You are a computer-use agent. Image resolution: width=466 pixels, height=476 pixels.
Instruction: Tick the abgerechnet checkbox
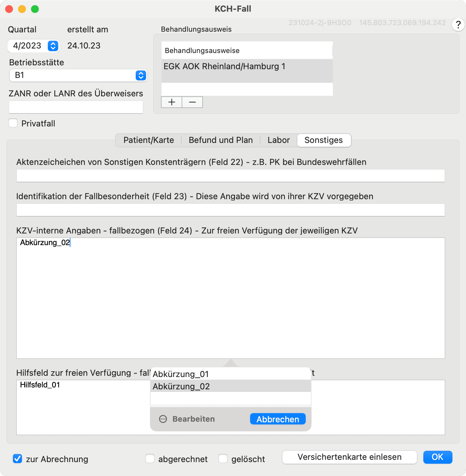pyautogui.click(x=150, y=459)
